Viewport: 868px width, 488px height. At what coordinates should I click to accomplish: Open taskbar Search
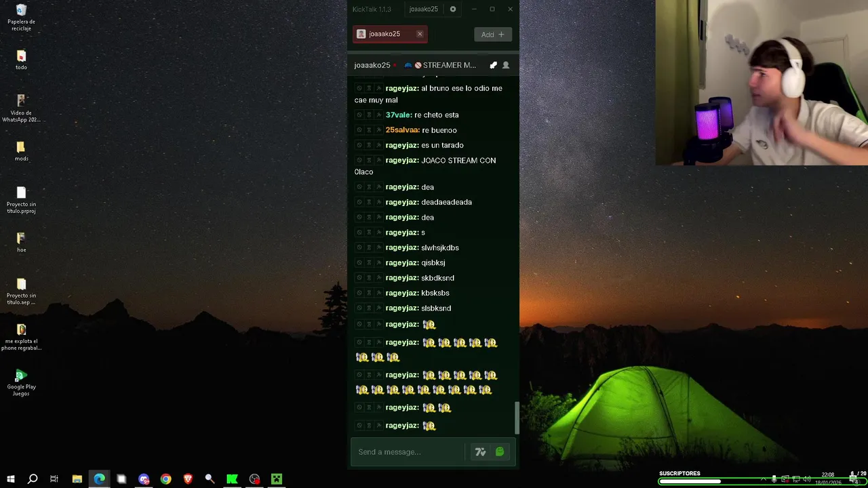33,479
